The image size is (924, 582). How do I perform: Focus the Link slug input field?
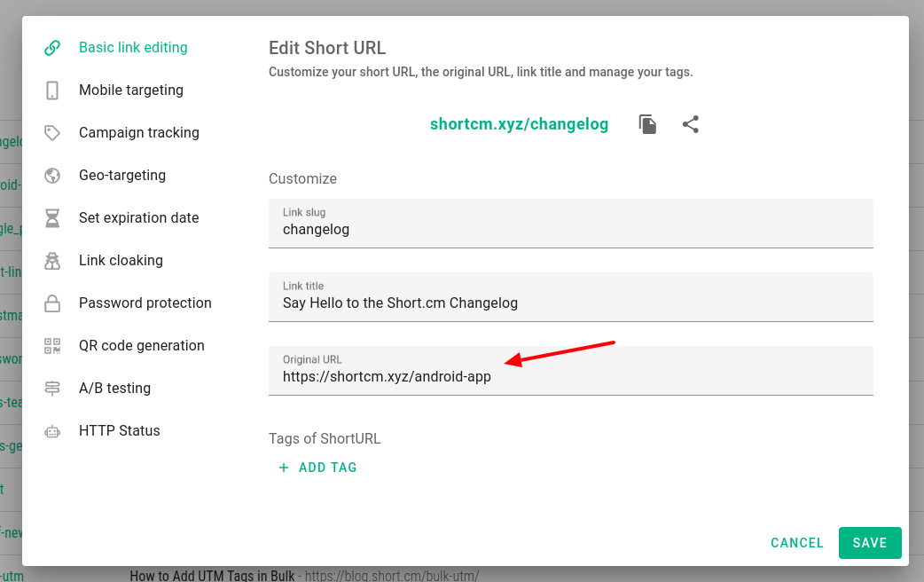(x=570, y=230)
